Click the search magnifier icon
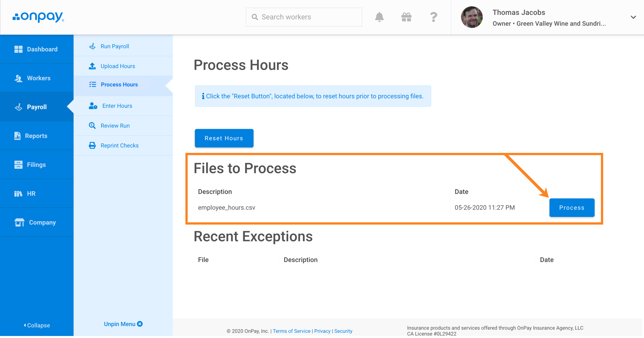The image size is (644, 338). pyautogui.click(x=255, y=17)
